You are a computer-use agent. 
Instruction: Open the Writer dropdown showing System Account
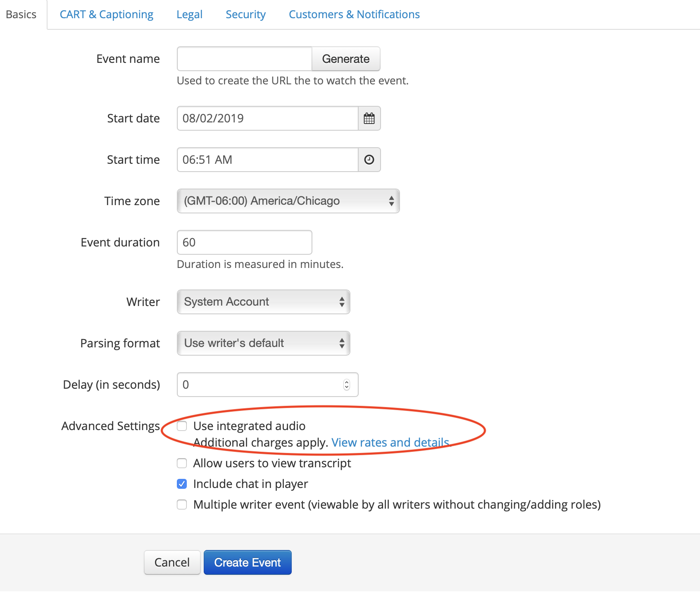point(264,302)
